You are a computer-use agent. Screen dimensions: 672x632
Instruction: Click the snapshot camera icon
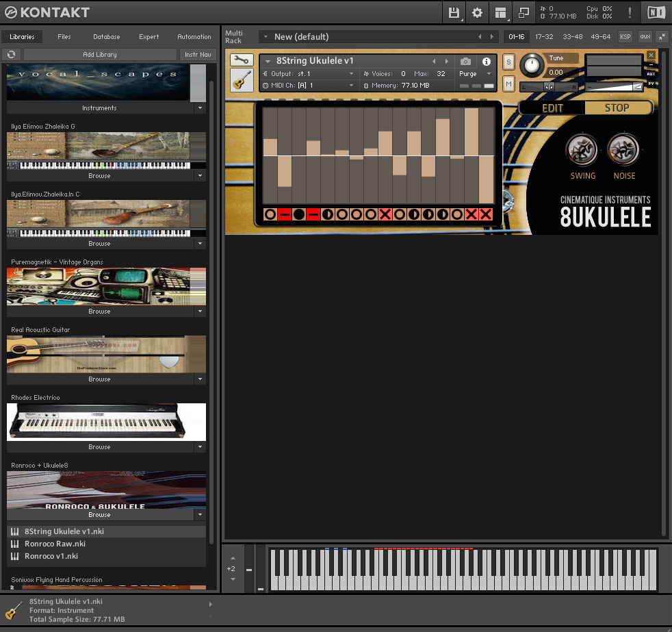click(465, 62)
